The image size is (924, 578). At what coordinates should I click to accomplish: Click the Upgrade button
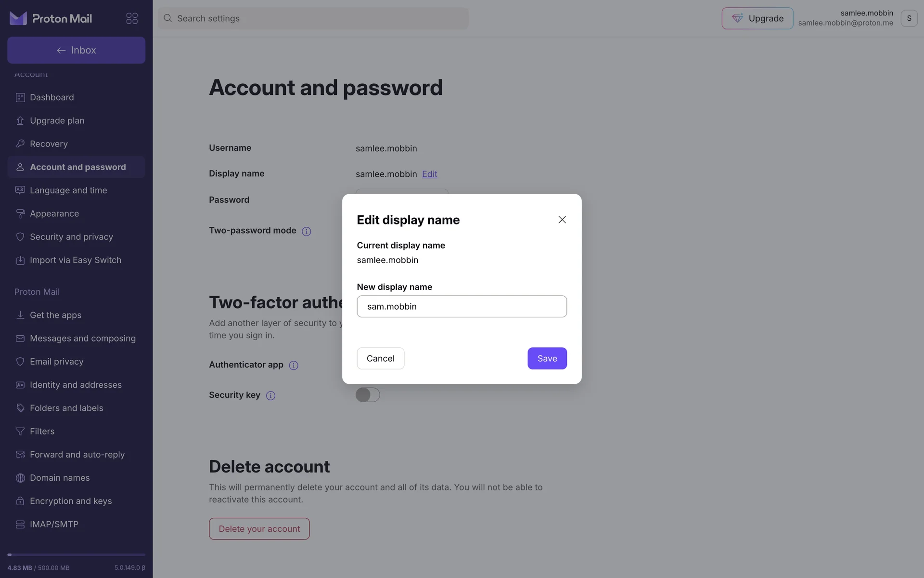[757, 18]
